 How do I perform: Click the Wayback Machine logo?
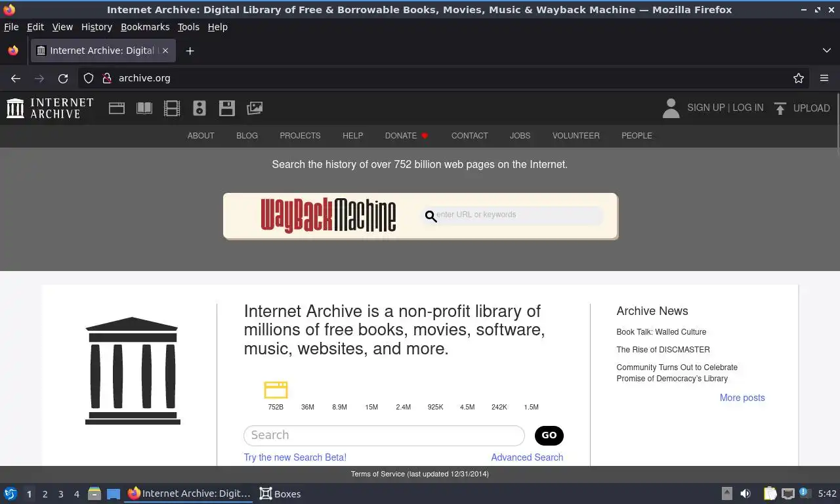[328, 215]
